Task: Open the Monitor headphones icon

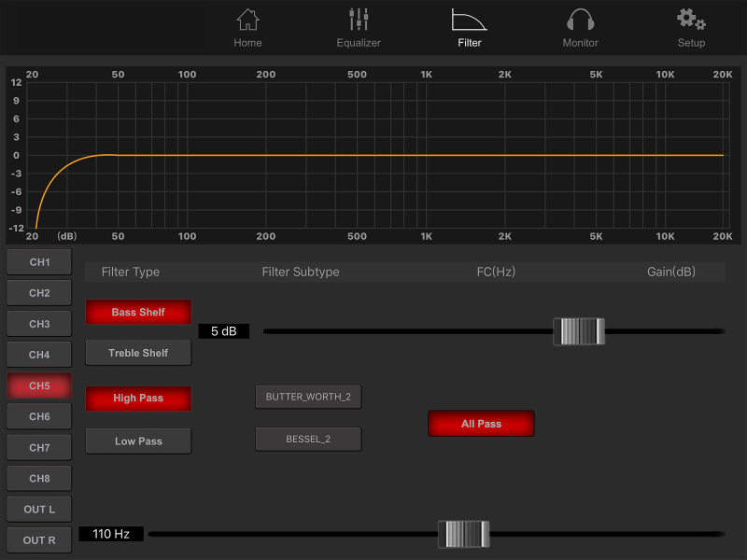Action: (580, 20)
